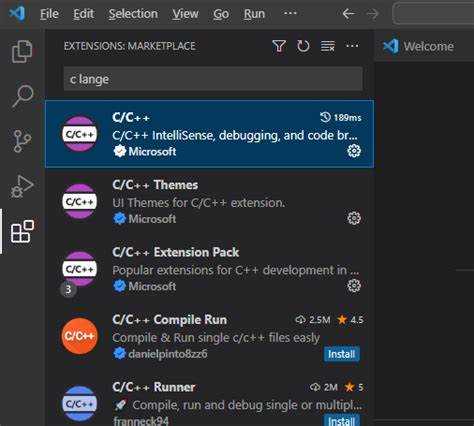Open the Explorer view in activity bar

(x=22, y=51)
